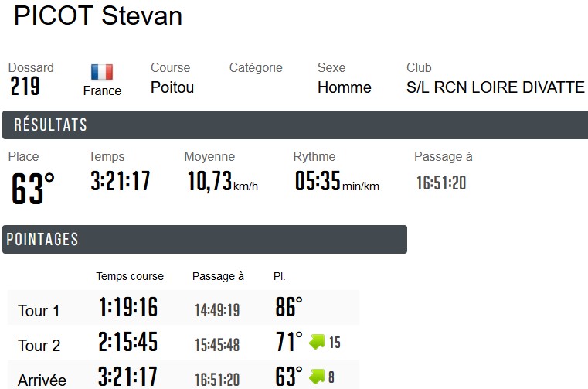Click the green arrow beside Tour 2 rank
588x389 pixels.
coord(318,342)
